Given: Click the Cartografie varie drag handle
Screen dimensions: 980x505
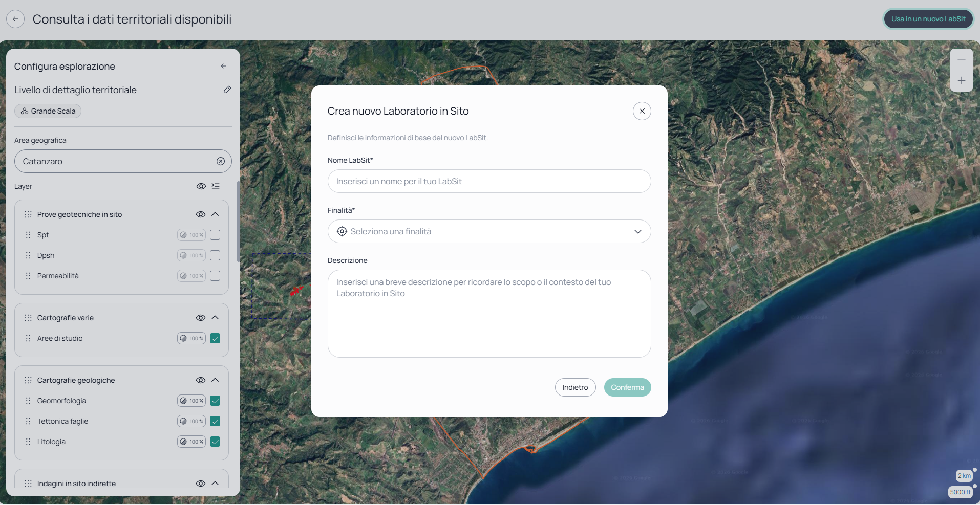Looking at the screenshot, I should point(28,318).
